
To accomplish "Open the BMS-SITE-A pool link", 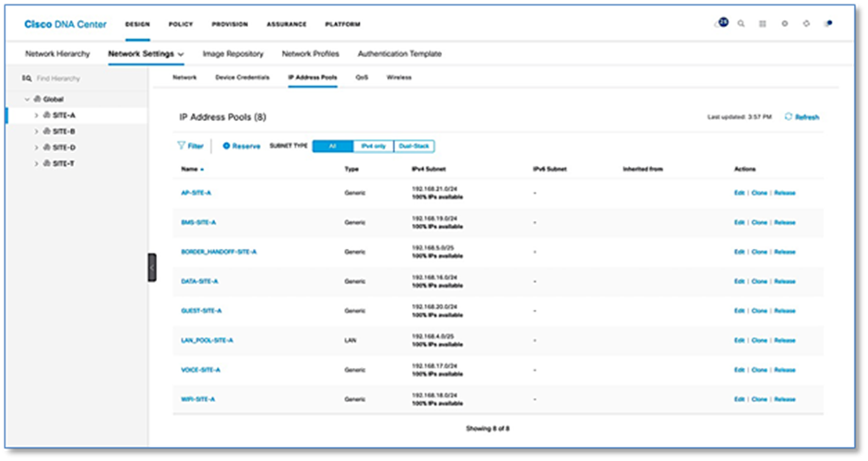I will [198, 222].
